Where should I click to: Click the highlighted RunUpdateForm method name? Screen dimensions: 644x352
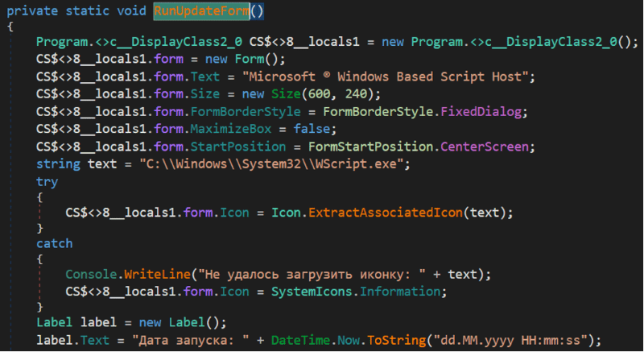click(202, 10)
